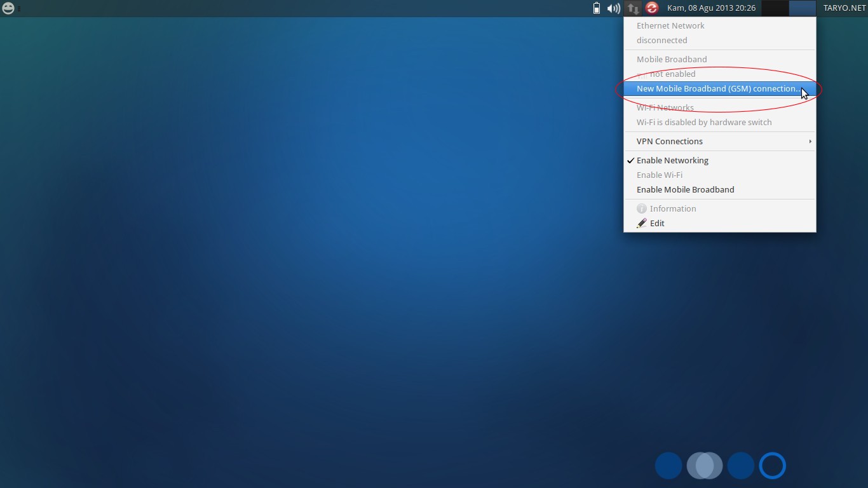
Task: Select New Mobile Broadband (GSM) connection
Action: coord(720,89)
